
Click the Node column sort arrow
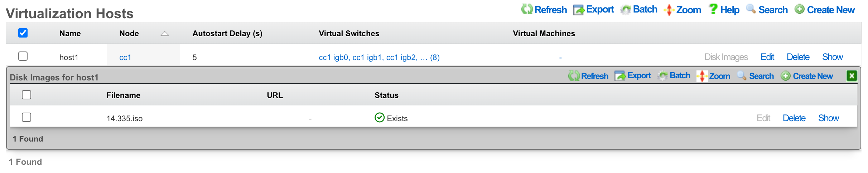pos(164,34)
